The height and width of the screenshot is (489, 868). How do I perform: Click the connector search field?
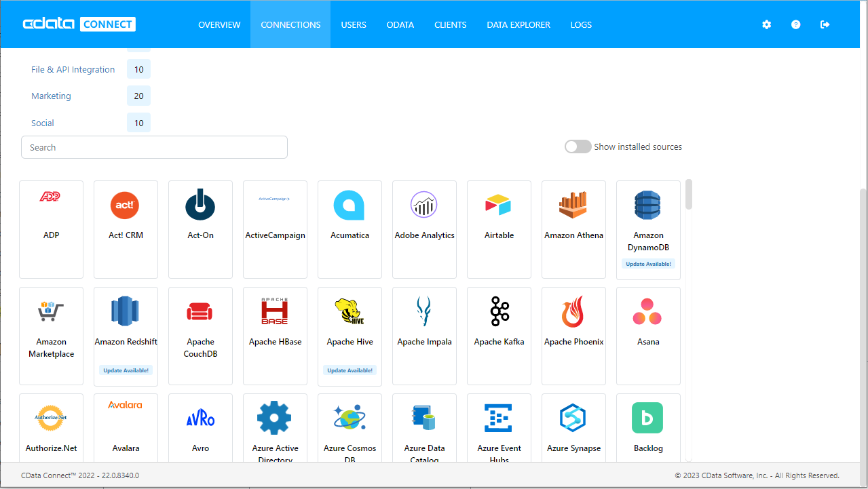[154, 147]
